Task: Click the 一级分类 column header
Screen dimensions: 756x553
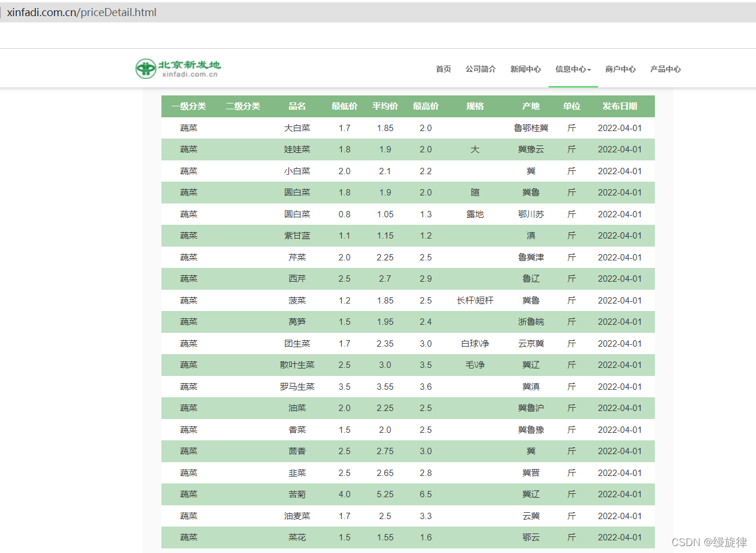Action: coord(188,106)
